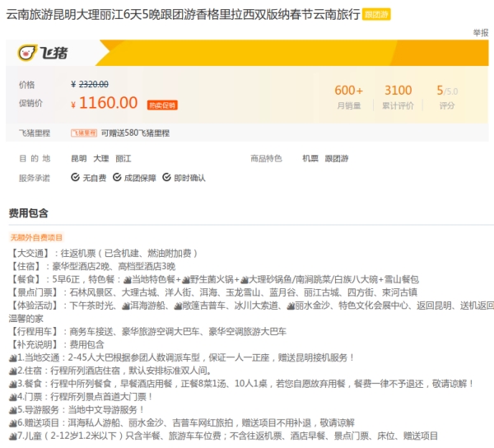Click the Fliggy (飞猪) logo
Image resolution: width=494 pixels, height=448 pixels.
(44, 53)
